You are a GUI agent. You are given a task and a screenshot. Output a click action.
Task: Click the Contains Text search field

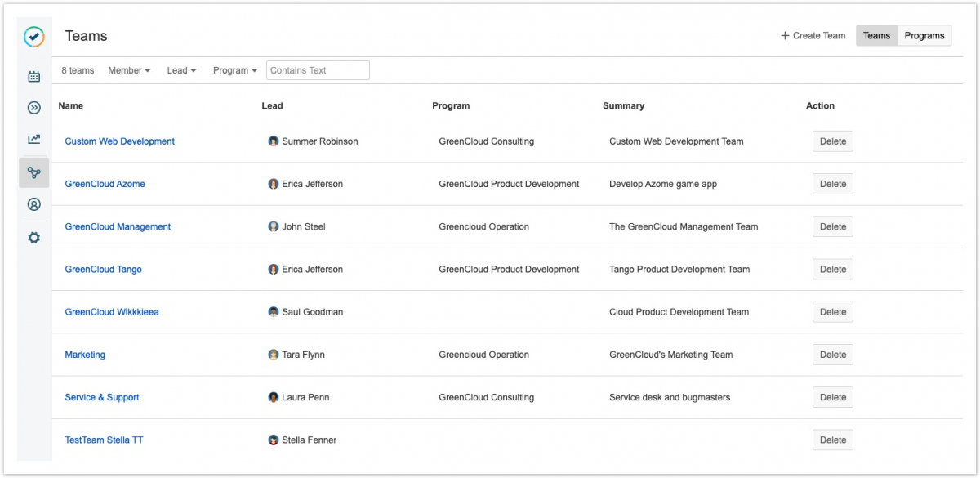point(318,70)
